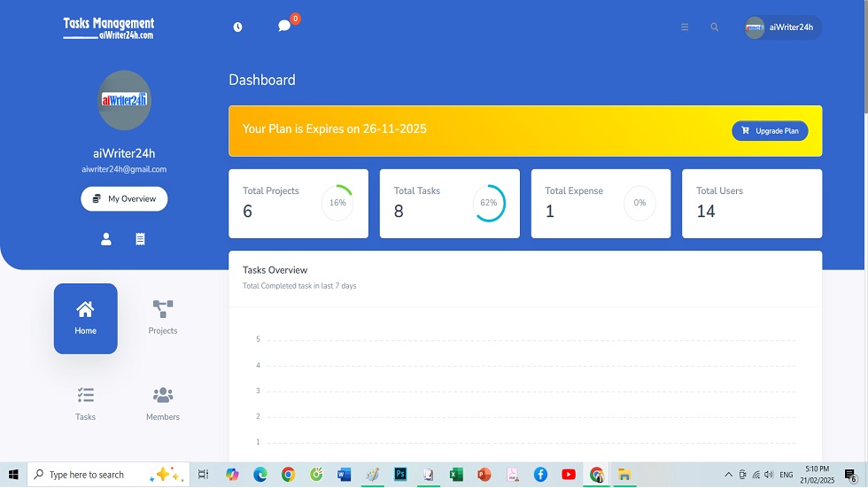Click the Upgrade Plan button
Viewport: 868px width, 488px height.
tap(770, 131)
